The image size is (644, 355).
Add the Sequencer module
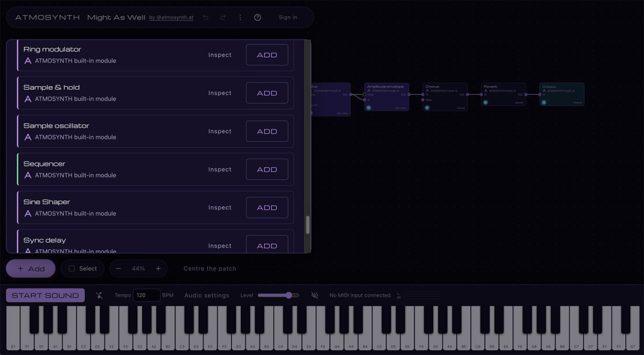267,170
